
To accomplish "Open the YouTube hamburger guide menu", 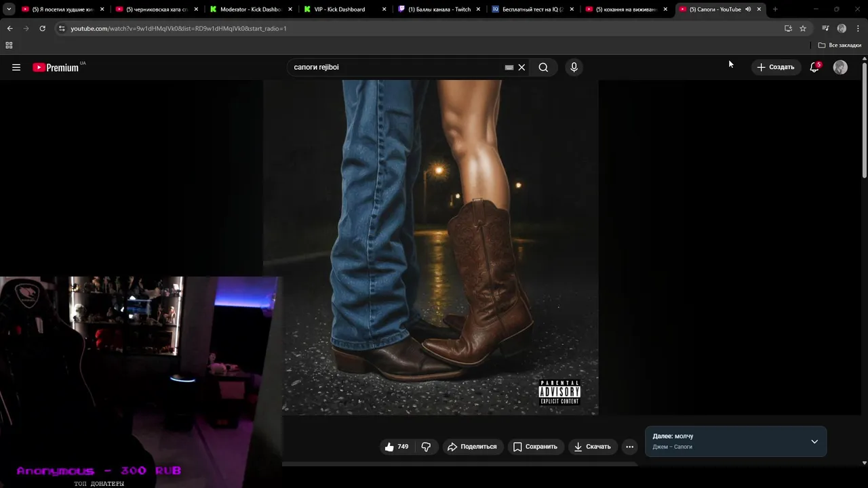I will point(16,67).
